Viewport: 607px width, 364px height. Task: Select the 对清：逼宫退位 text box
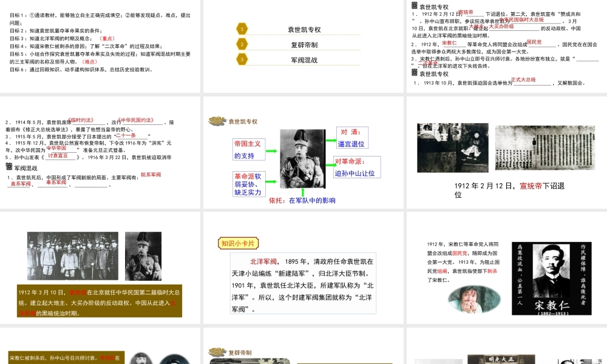pyautogui.click(x=352, y=138)
